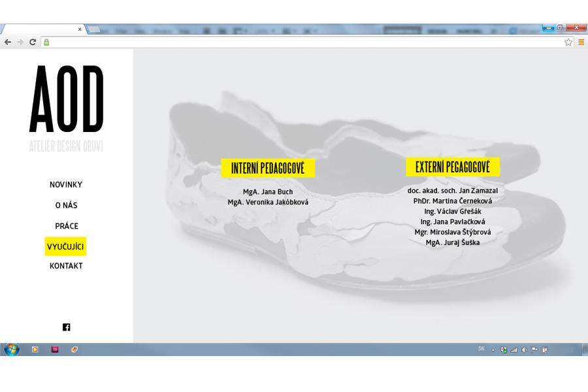The image size is (588, 392).
Task: Click the browser back arrow
Action: 8,42
